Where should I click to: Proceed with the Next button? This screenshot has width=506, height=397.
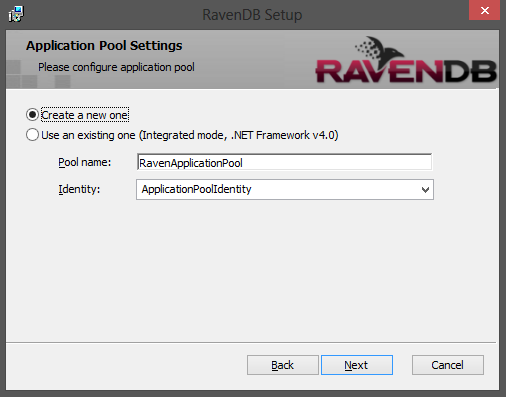(357, 365)
